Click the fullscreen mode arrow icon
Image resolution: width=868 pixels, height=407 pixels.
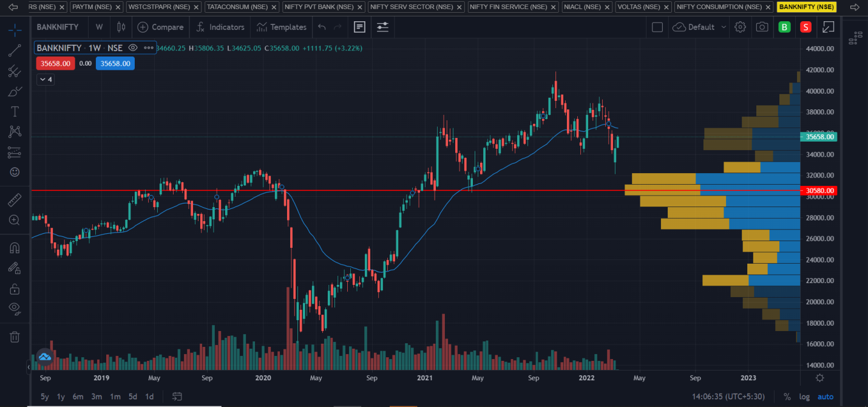[x=829, y=27]
